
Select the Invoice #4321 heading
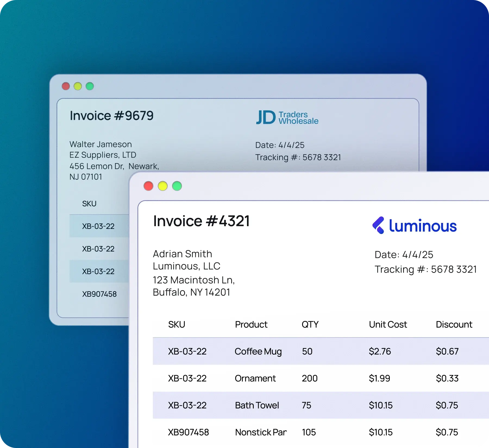tap(201, 221)
